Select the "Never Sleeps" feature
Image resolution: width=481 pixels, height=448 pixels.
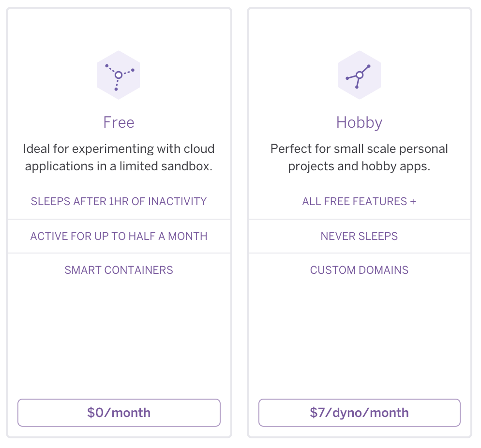click(359, 236)
